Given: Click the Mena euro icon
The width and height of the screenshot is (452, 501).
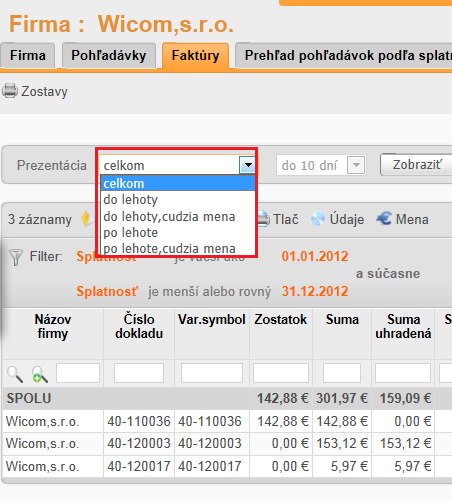Looking at the screenshot, I should (384, 219).
